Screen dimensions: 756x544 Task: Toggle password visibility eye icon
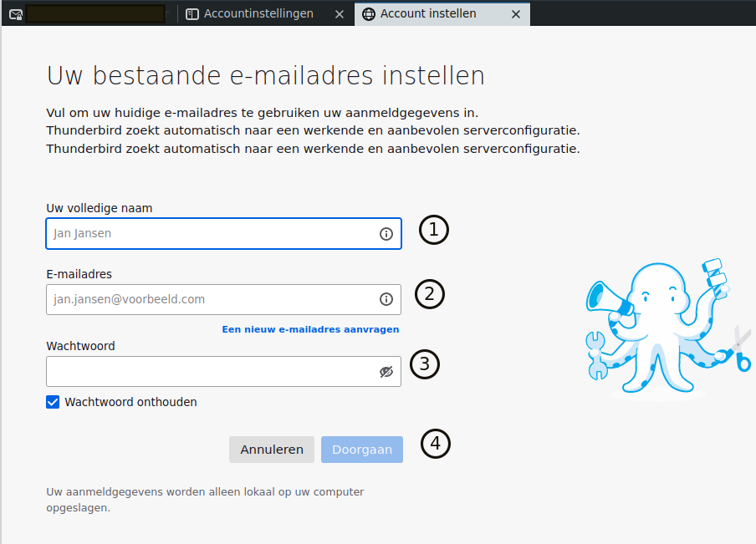pyautogui.click(x=386, y=372)
